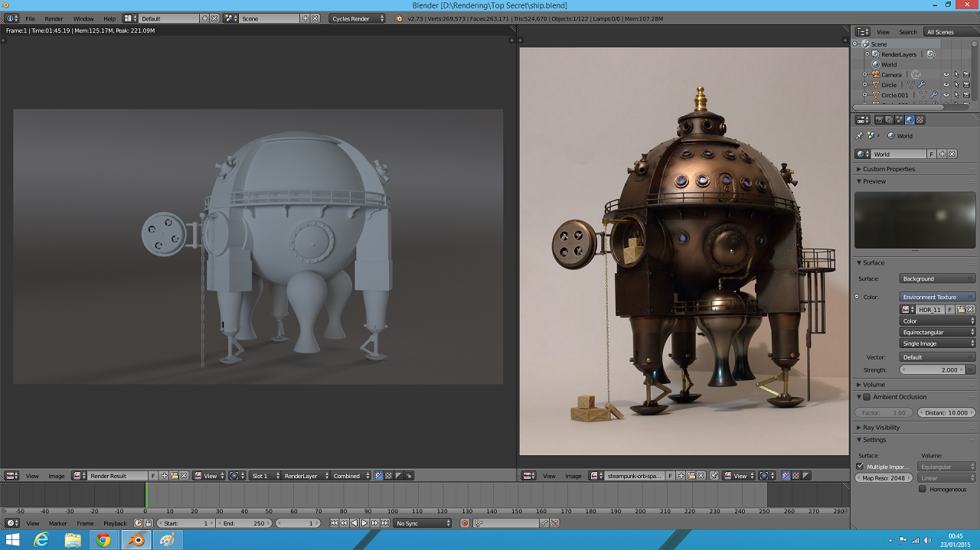
Task: Click the Strength value slider field
Action: [932, 370]
